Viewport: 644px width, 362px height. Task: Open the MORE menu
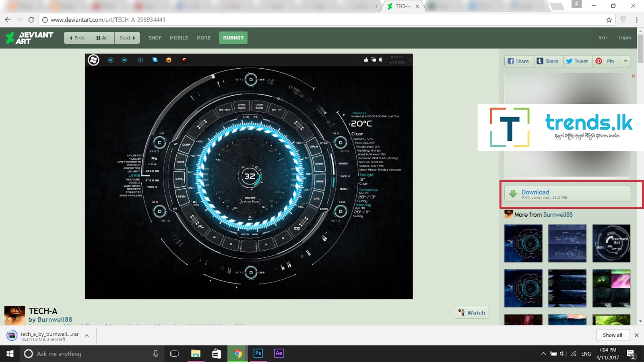tap(203, 38)
